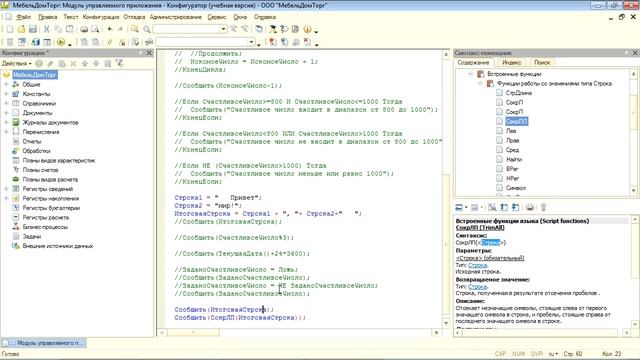Click the Print toolbar icon
640x360 pixels.
tap(84, 29)
